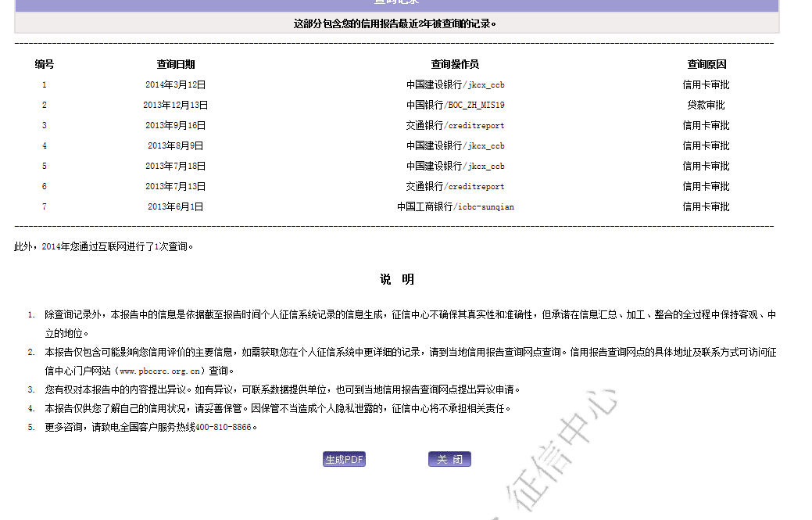This screenshot has width=812, height=520.
Task: Click operator 中国工商银行/icbc-sunqian
Action: (x=455, y=207)
